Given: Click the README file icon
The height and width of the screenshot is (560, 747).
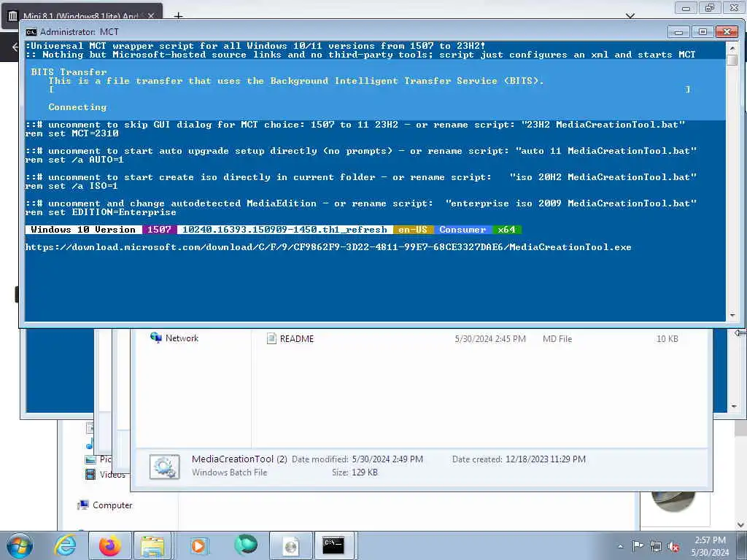Looking at the screenshot, I should click(271, 338).
